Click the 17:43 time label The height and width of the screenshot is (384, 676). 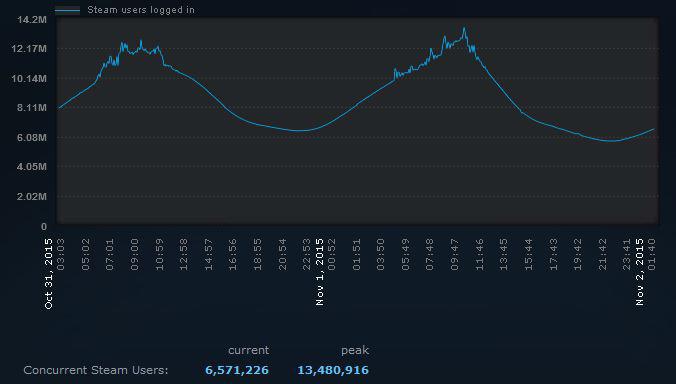point(554,254)
